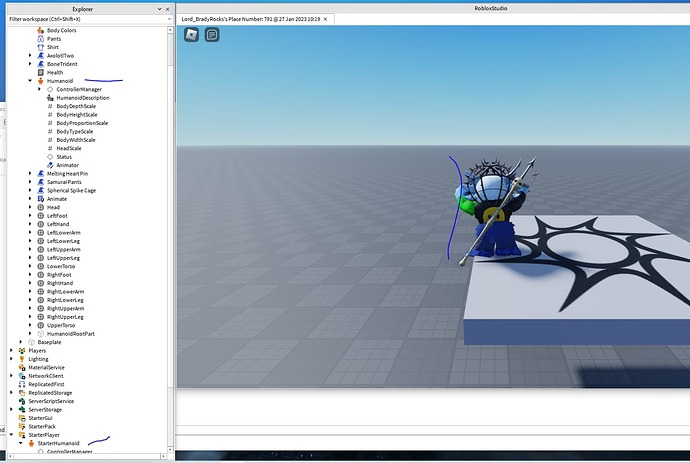690x463 pixels.
Task: Click the Humanoid icon in Explorer
Action: 41,81
